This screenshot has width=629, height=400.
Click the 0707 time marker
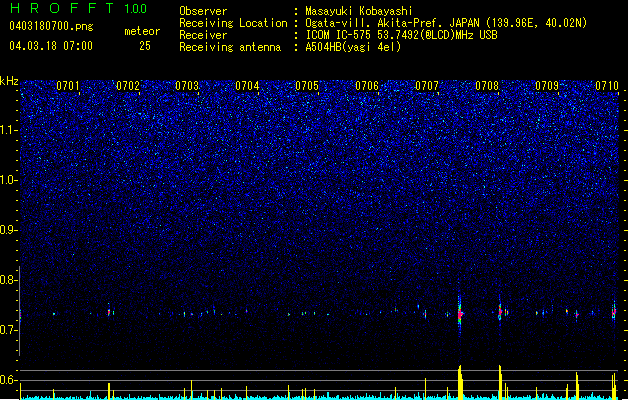tap(427, 86)
